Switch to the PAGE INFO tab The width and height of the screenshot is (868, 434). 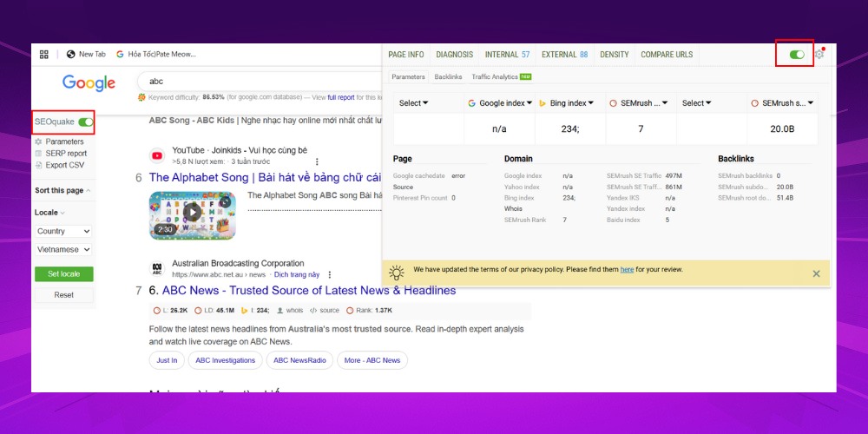tap(405, 54)
